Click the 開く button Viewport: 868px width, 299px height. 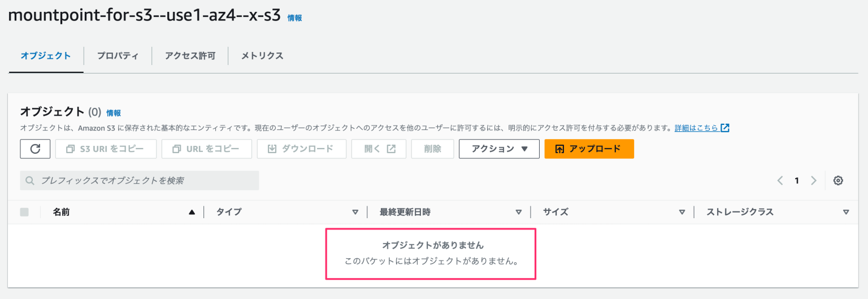[379, 149]
